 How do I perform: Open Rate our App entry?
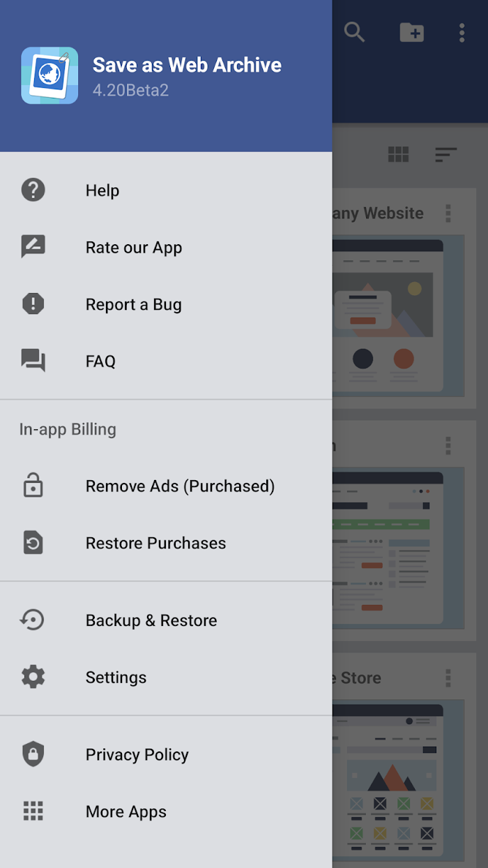(166, 247)
